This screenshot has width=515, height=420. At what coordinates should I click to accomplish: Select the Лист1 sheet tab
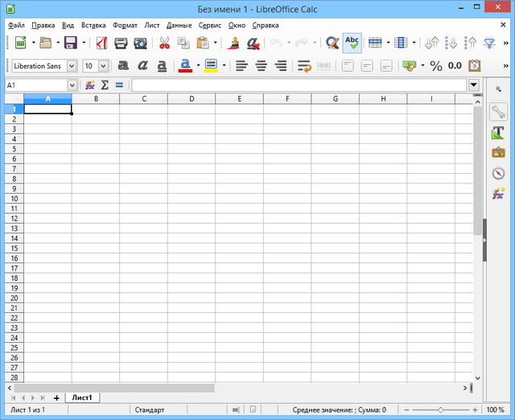pos(82,397)
